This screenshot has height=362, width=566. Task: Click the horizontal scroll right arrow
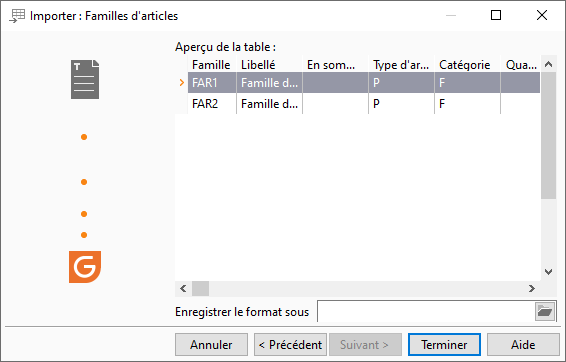tap(532, 288)
